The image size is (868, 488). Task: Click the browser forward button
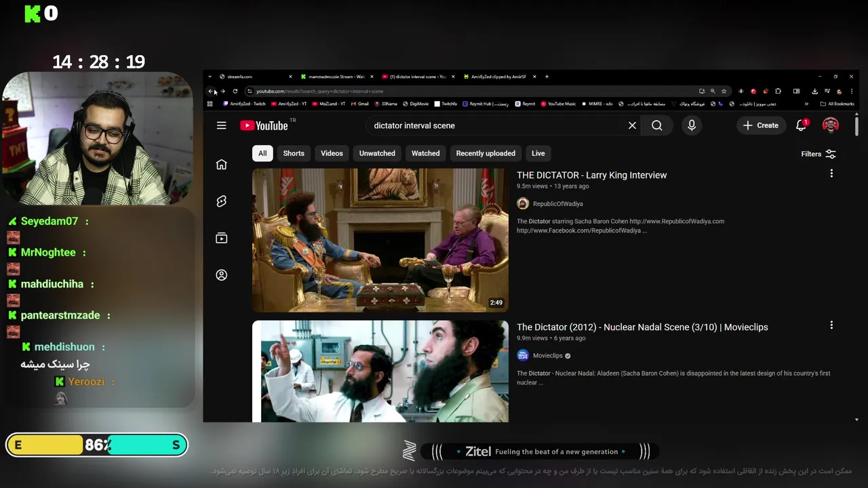coord(223,91)
